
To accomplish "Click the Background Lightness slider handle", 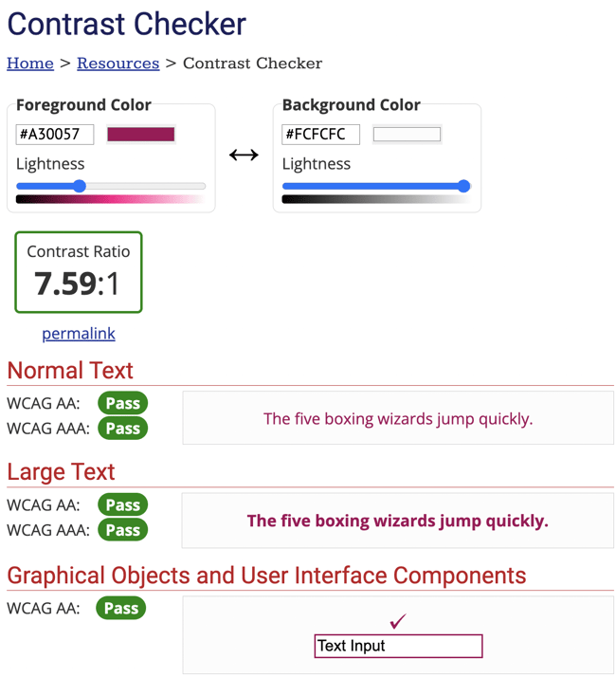I will pyautogui.click(x=463, y=186).
